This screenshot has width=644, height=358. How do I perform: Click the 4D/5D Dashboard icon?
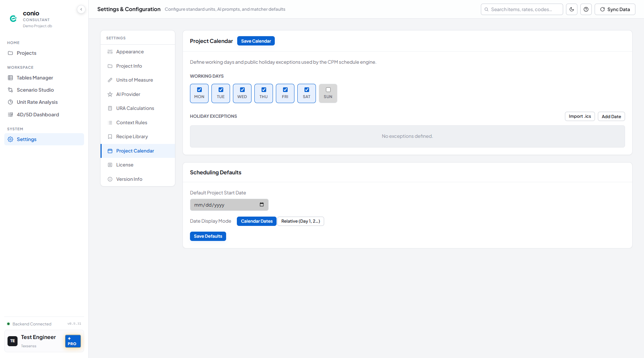point(10,115)
